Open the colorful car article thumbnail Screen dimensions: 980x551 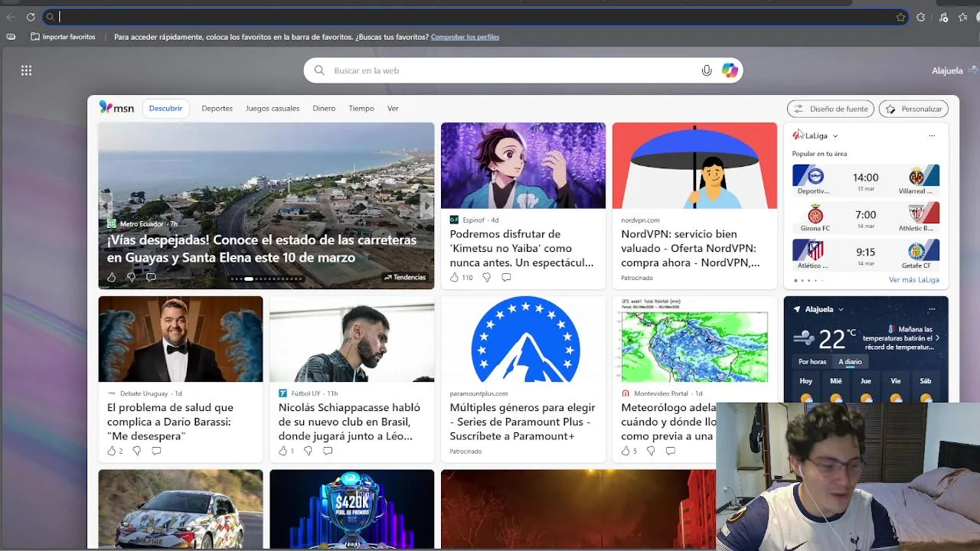(x=180, y=509)
